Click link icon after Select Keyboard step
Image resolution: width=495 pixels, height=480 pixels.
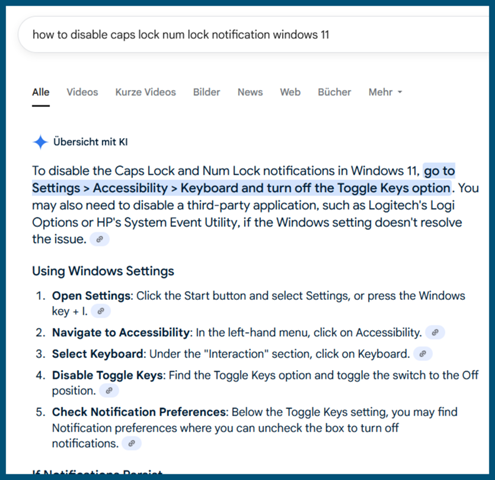point(423,354)
